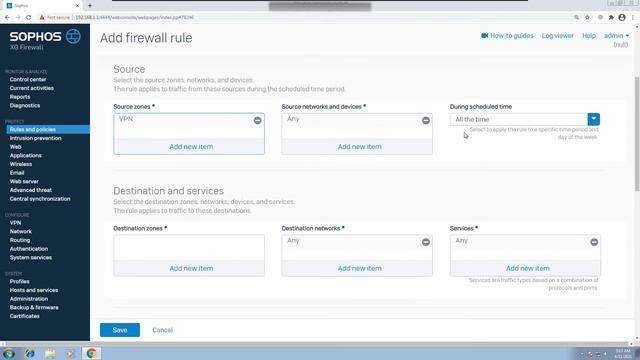The image size is (640, 360).
Task: Select Rules and policies menu item
Action: click(x=48, y=129)
